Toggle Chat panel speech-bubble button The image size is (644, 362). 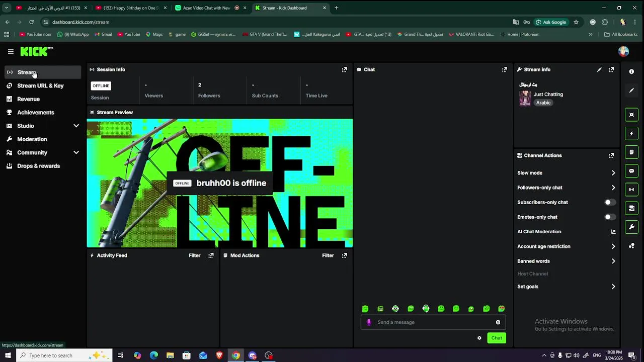(x=631, y=171)
